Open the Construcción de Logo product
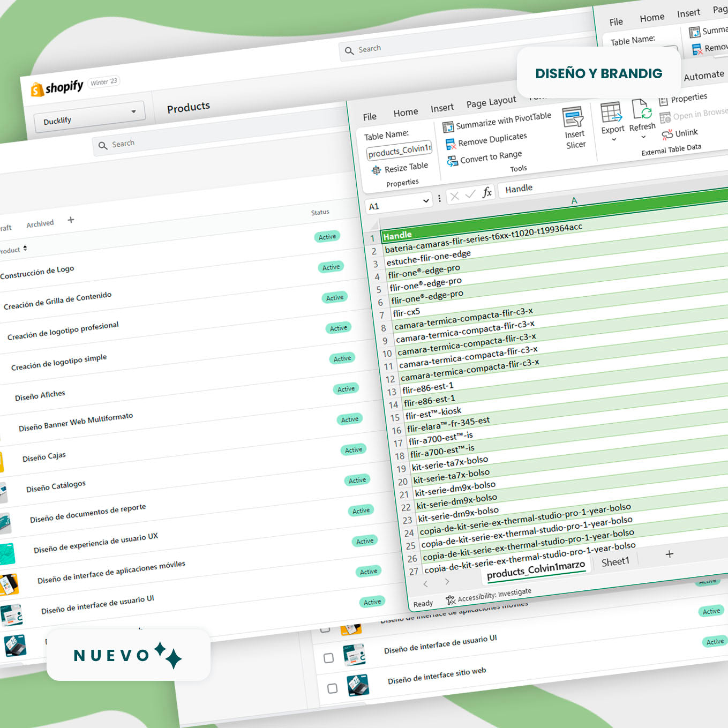The image size is (728, 728). (x=37, y=272)
